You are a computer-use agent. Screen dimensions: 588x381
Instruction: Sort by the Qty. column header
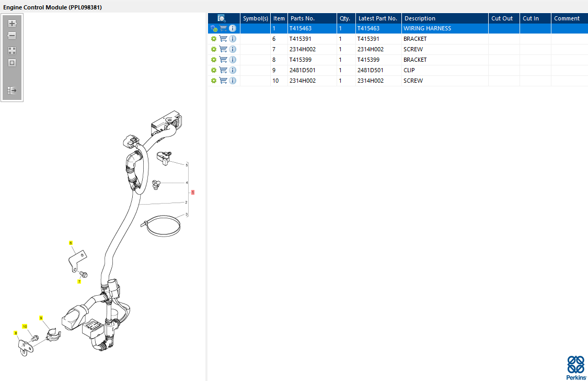pyautogui.click(x=346, y=18)
